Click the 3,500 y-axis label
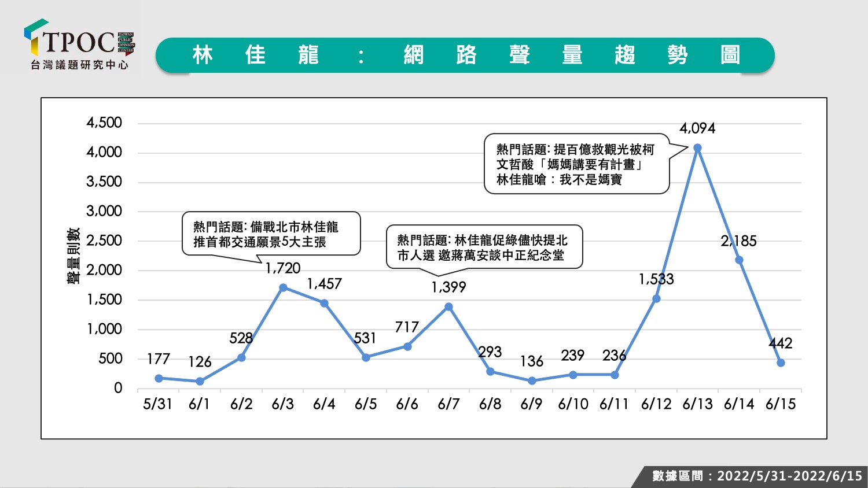Screen dimensions: 868x488 coord(104,182)
